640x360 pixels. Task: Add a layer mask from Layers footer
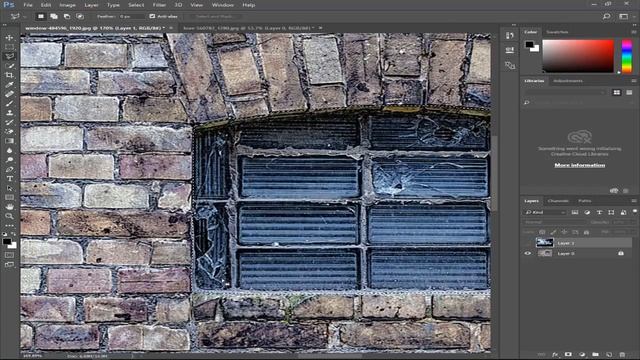pos(568,355)
